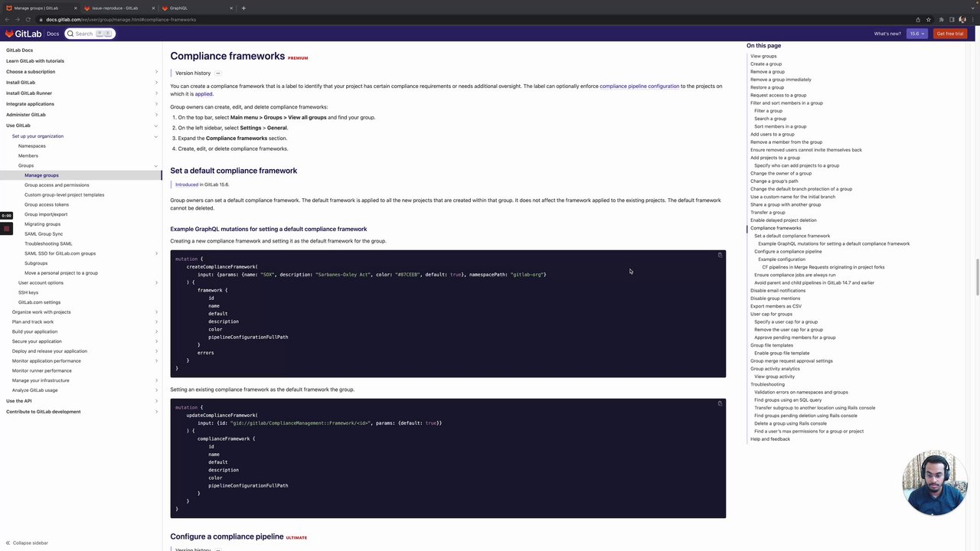980x551 pixels.
Task: Close the Manage groups tab
Action: coord(74,8)
